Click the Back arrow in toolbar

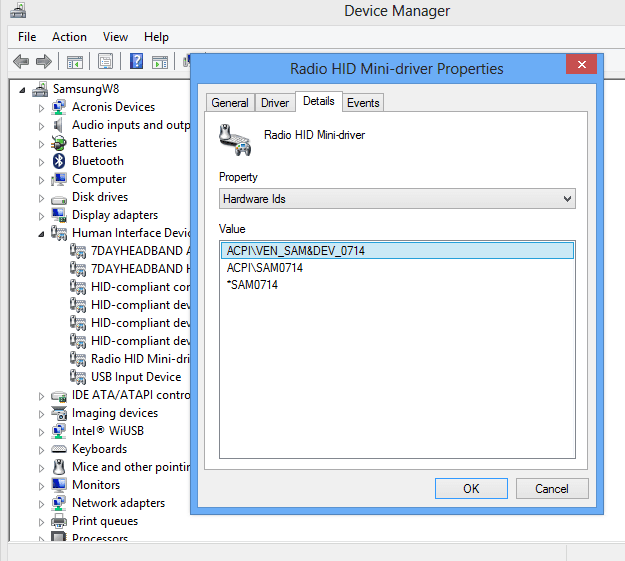click(x=21, y=62)
